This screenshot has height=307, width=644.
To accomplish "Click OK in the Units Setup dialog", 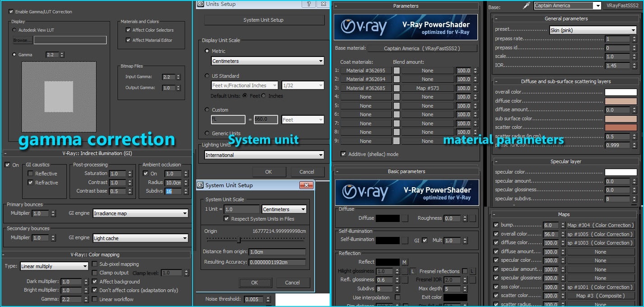I will pos(268,172).
